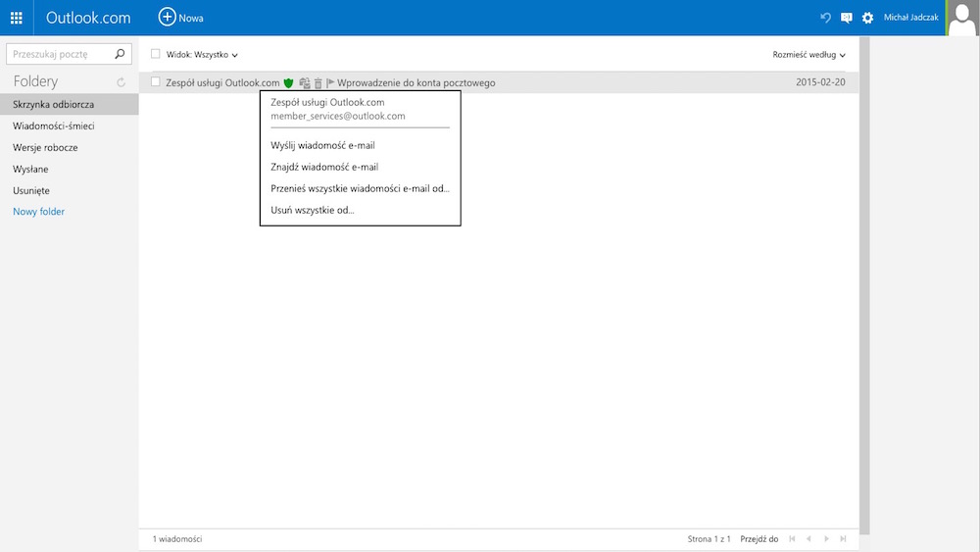Image resolution: width=980 pixels, height=552 pixels.
Task: Click the Przejdź do page link
Action: tap(759, 539)
